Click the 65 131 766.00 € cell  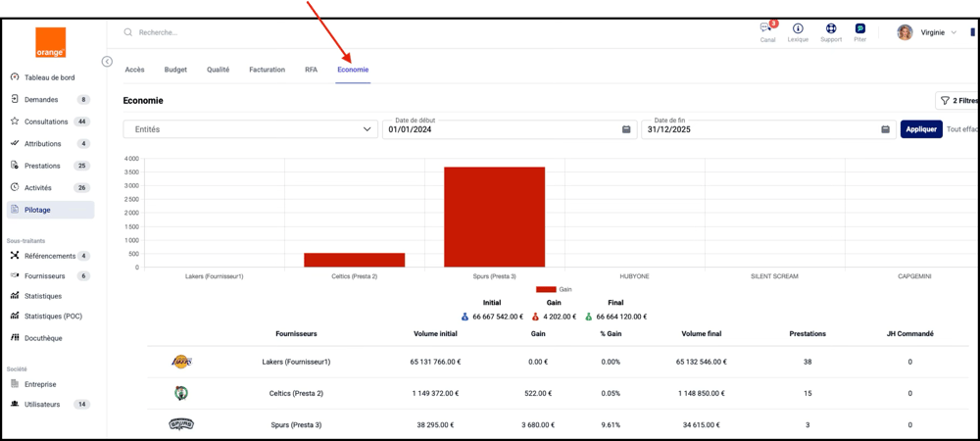click(x=436, y=362)
